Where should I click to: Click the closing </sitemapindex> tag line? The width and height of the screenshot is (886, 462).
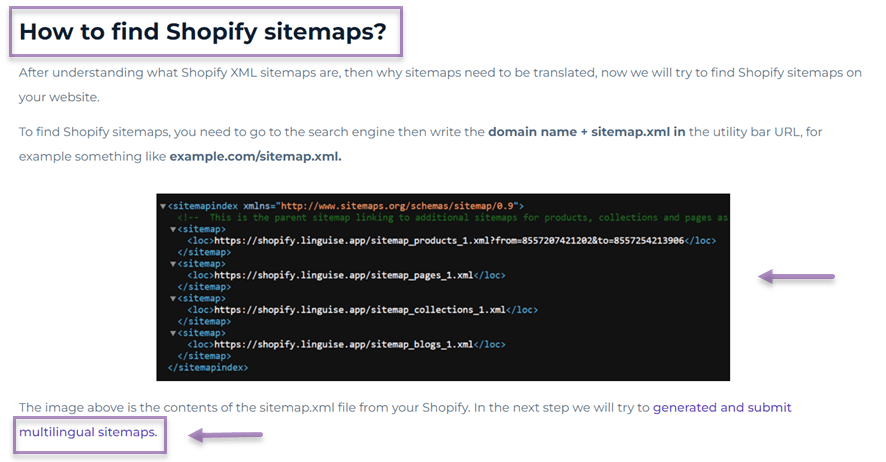pyautogui.click(x=208, y=367)
